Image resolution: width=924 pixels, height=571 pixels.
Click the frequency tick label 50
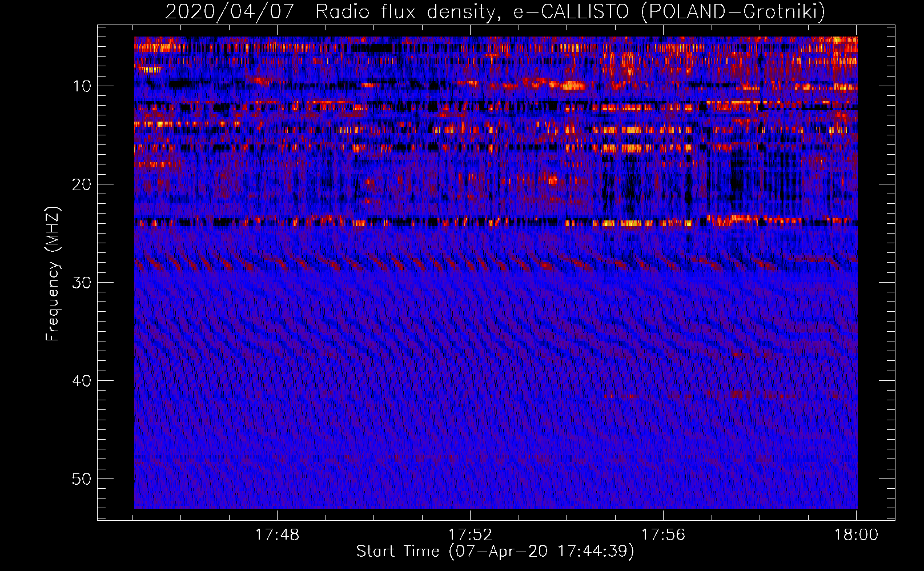[x=82, y=479]
